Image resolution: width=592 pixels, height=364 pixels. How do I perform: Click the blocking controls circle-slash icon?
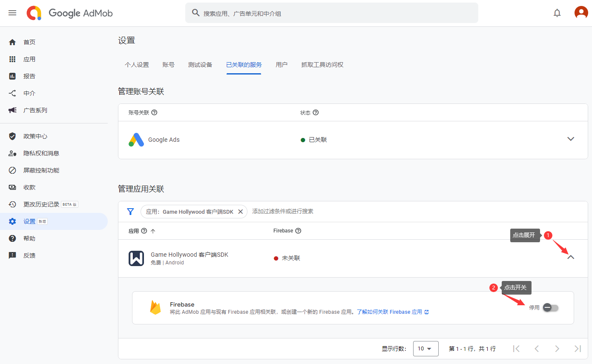point(12,170)
